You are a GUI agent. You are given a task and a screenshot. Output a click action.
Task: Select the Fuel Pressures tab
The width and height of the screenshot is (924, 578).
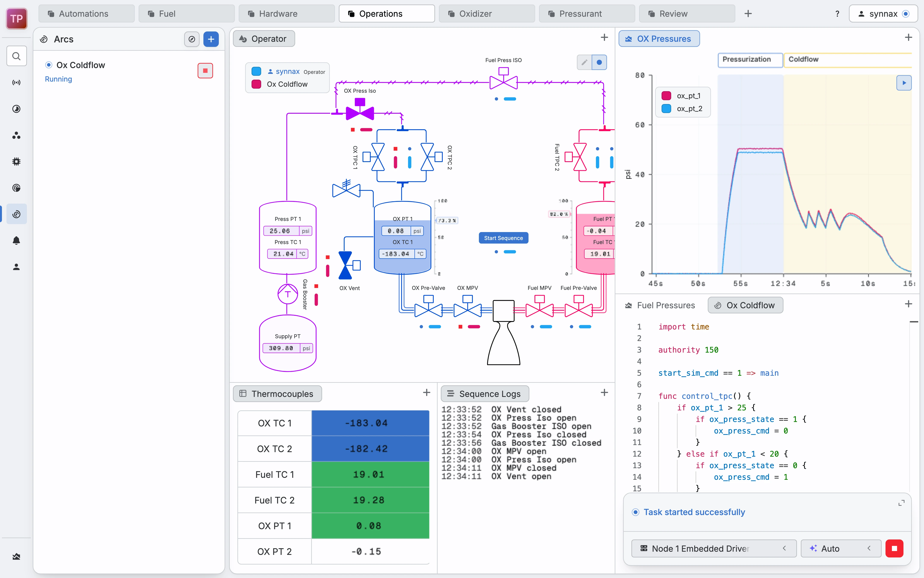pyautogui.click(x=660, y=305)
